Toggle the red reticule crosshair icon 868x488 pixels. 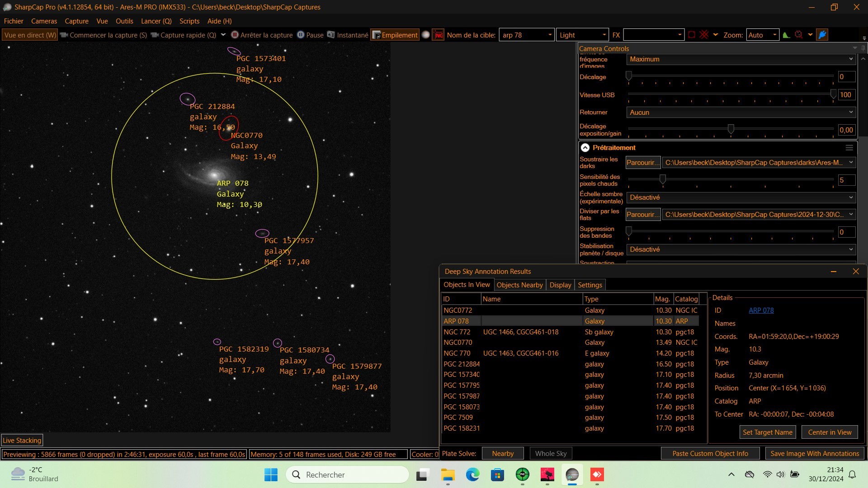[704, 35]
